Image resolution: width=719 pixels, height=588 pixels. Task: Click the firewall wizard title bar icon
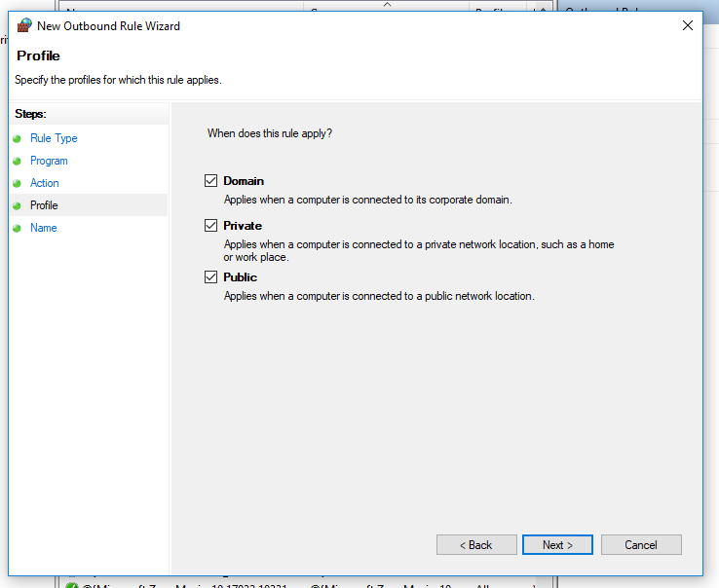tap(24, 26)
